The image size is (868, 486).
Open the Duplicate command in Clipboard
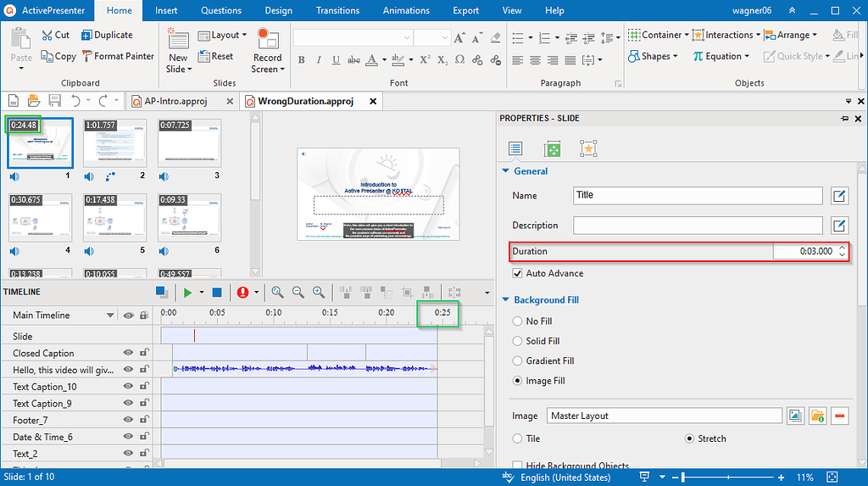click(x=107, y=35)
